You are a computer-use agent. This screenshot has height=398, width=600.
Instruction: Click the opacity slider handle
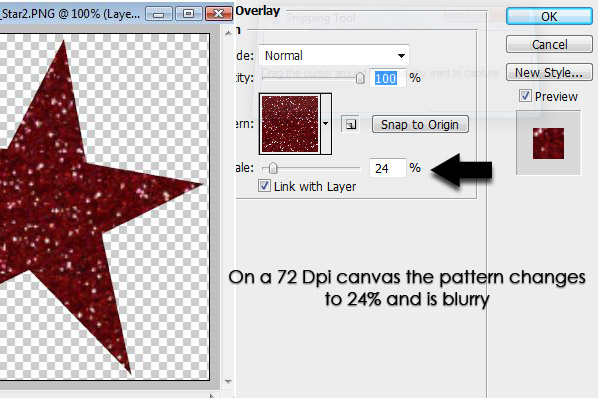tap(360, 78)
